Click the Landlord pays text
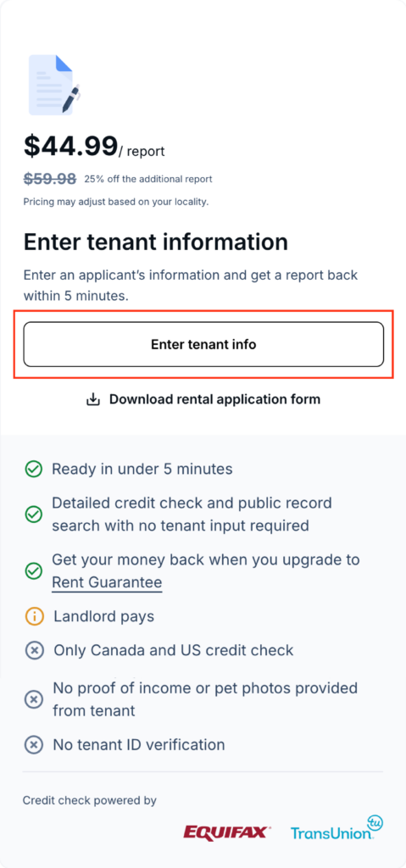 (x=104, y=616)
